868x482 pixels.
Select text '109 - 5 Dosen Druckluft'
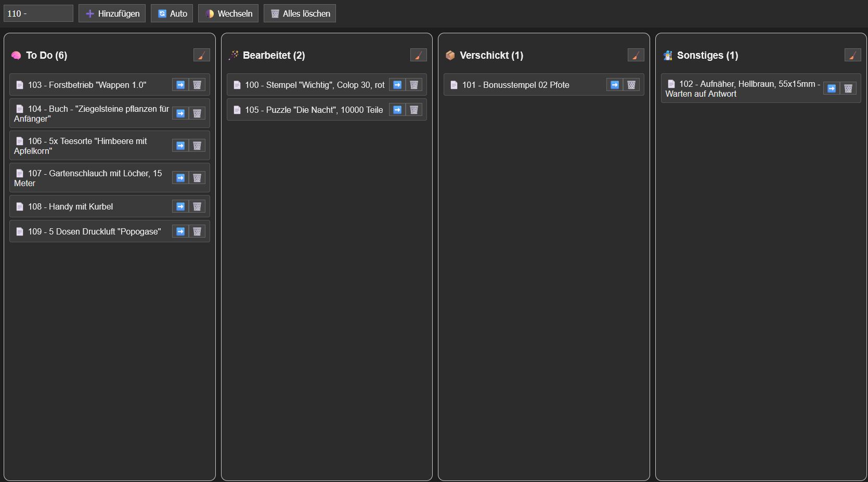72,231
